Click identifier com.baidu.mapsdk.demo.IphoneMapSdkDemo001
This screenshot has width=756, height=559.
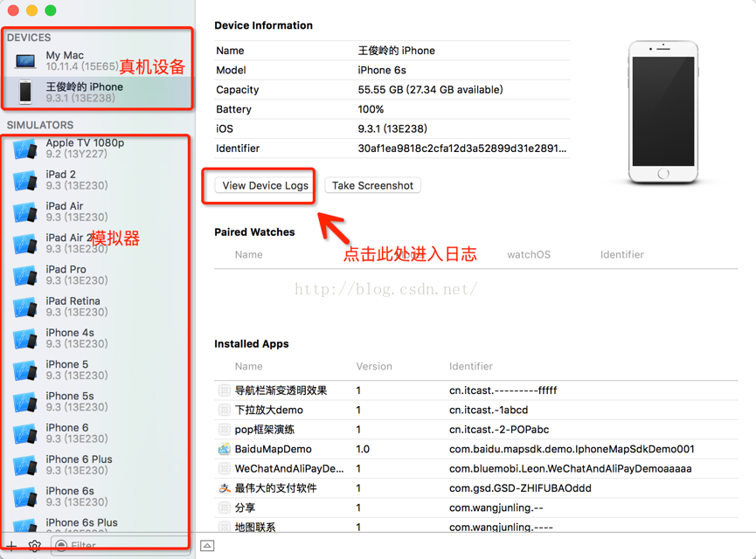coord(572,449)
